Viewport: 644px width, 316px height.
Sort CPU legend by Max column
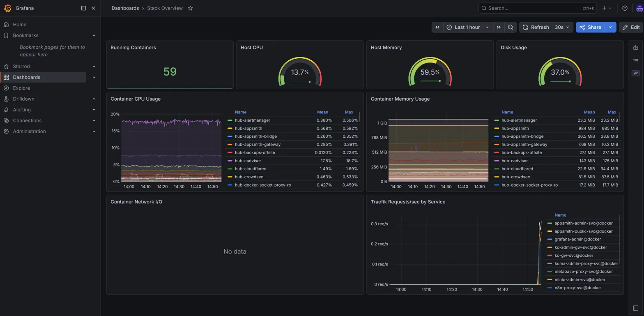[x=349, y=112]
